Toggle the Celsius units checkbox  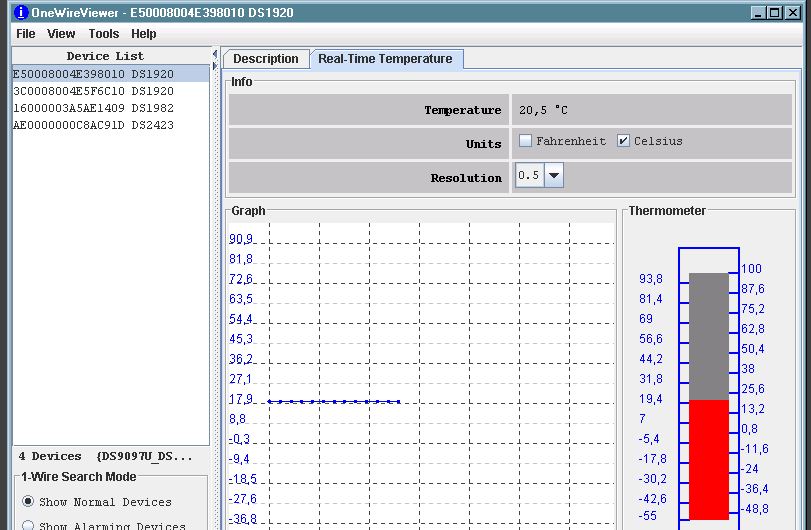(624, 141)
